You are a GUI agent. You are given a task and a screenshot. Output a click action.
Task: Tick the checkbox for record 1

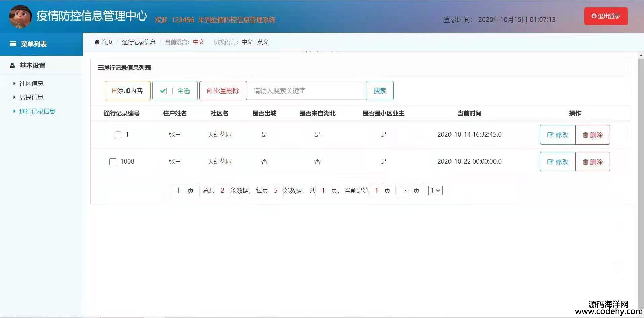[118, 135]
